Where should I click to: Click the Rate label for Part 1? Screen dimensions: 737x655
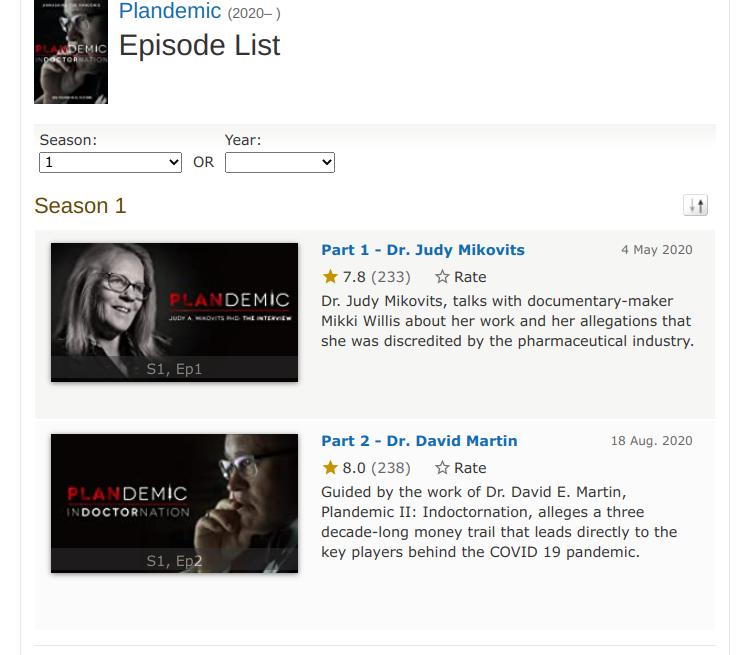click(470, 277)
